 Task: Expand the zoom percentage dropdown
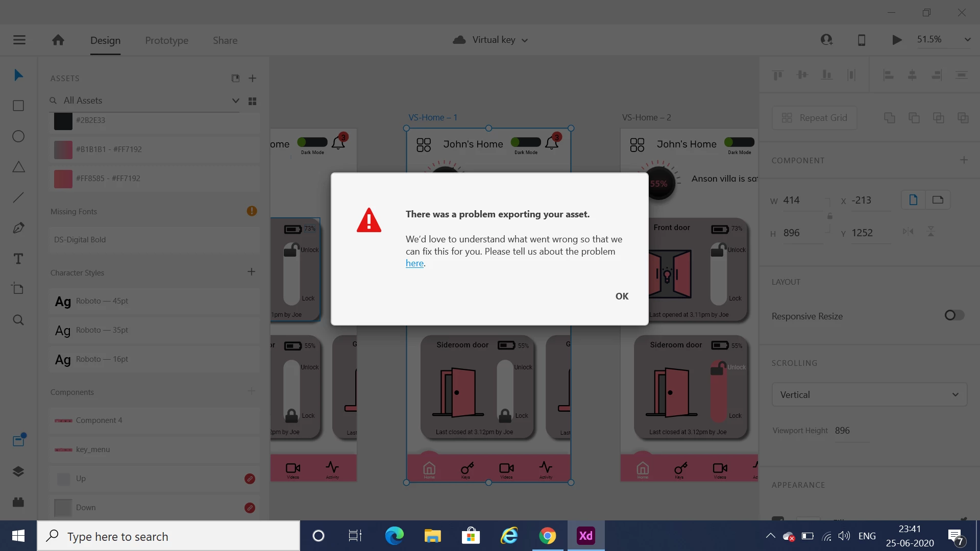[967, 40]
